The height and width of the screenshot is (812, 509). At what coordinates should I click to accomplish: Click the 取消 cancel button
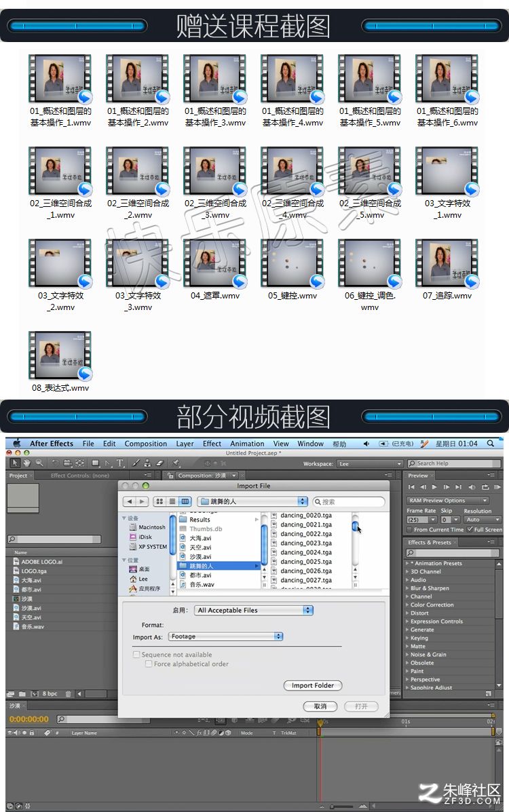320,706
